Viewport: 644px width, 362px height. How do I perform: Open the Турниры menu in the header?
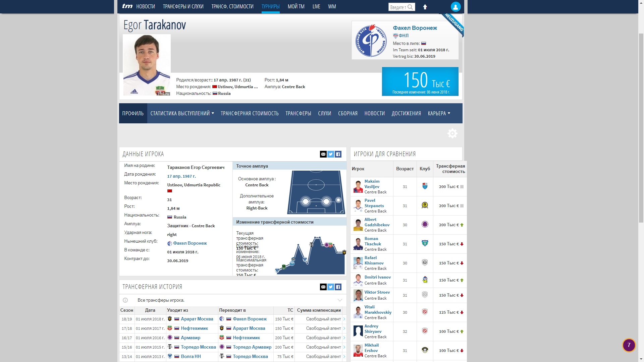[270, 7]
